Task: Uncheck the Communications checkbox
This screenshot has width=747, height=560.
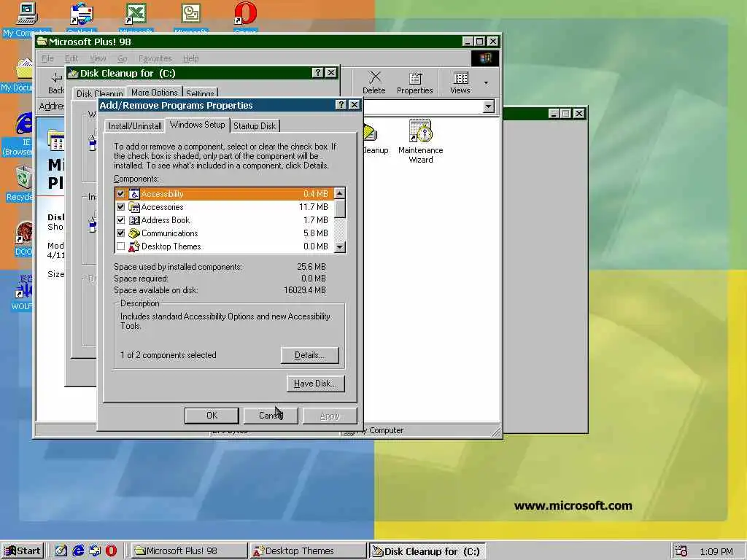Action: [x=120, y=233]
